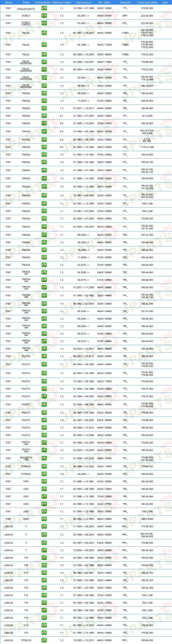Click the Rodzaj paliwa column header

(x=43, y=2)
